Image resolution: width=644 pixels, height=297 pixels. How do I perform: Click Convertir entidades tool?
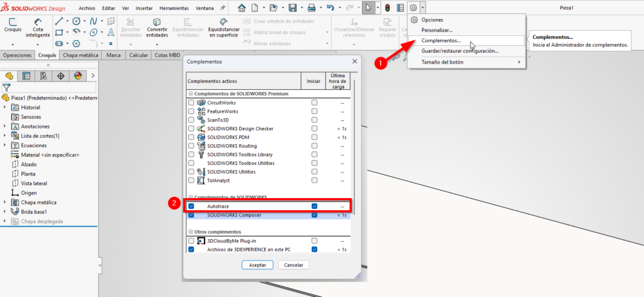tap(157, 28)
